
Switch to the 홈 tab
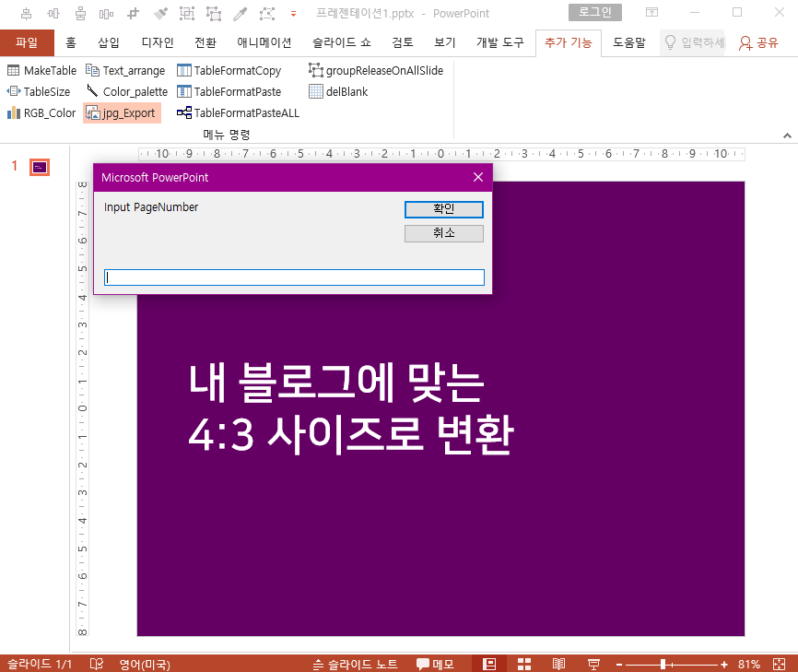(x=71, y=42)
